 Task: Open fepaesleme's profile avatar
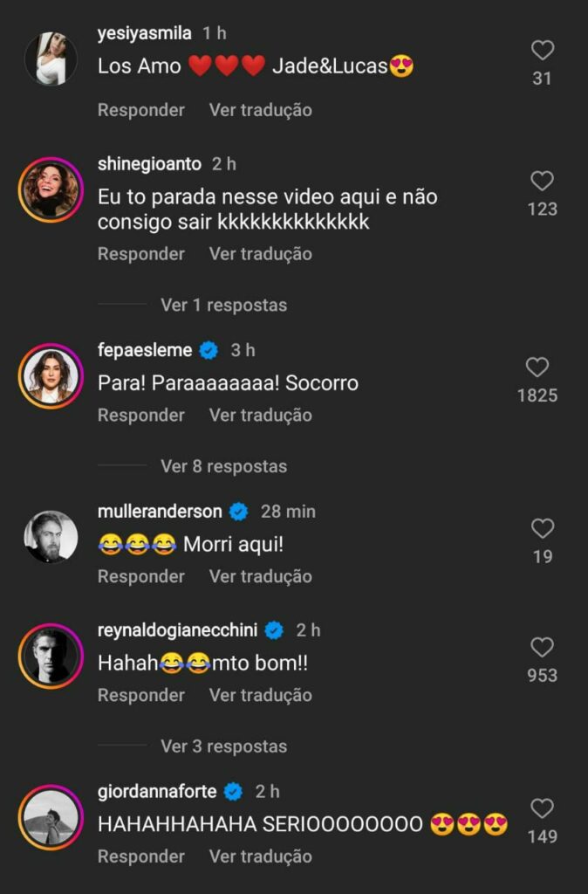coord(51,375)
